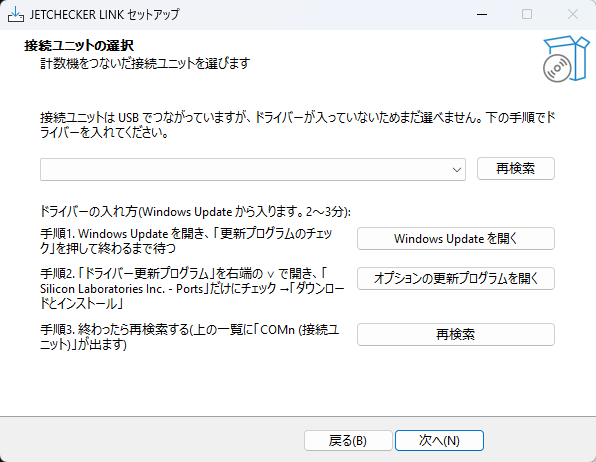Screen dimensions: 596x462
Task: Click the heading 接続ユニットの選択
Action: (x=79, y=46)
